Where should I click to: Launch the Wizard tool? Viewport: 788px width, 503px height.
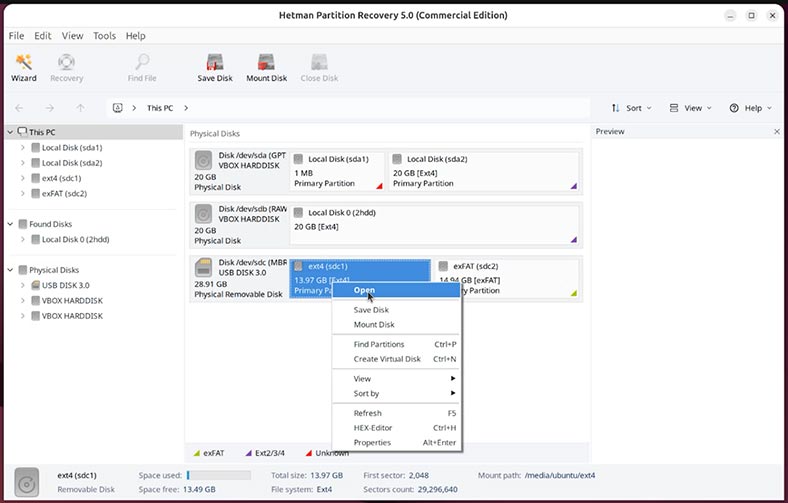click(x=24, y=68)
